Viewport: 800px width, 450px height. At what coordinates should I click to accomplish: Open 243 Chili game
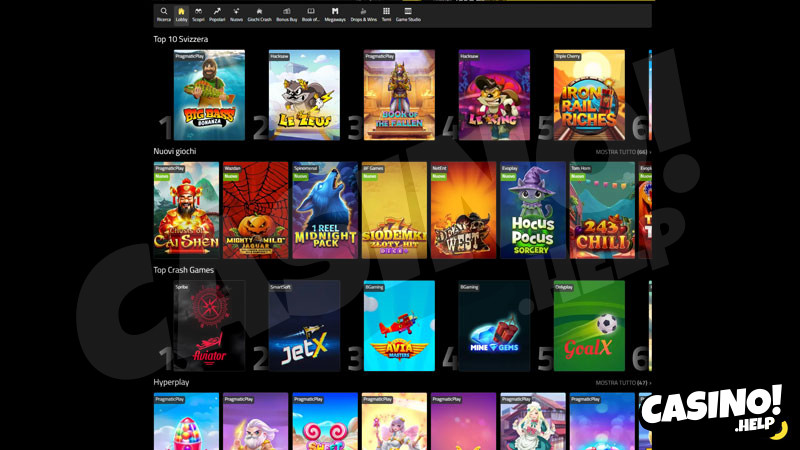point(602,210)
